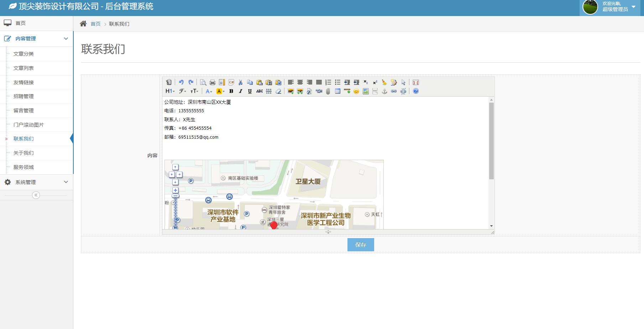
Task: Click the 首页 breadcrumb link
Action: pyautogui.click(x=95, y=24)
